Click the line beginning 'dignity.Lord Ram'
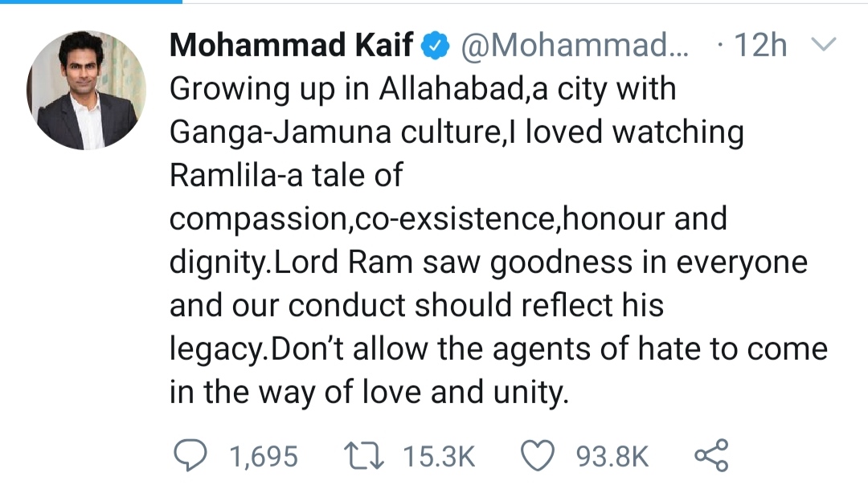The width and height of the screenshot is (868, 489). point(489,263)
